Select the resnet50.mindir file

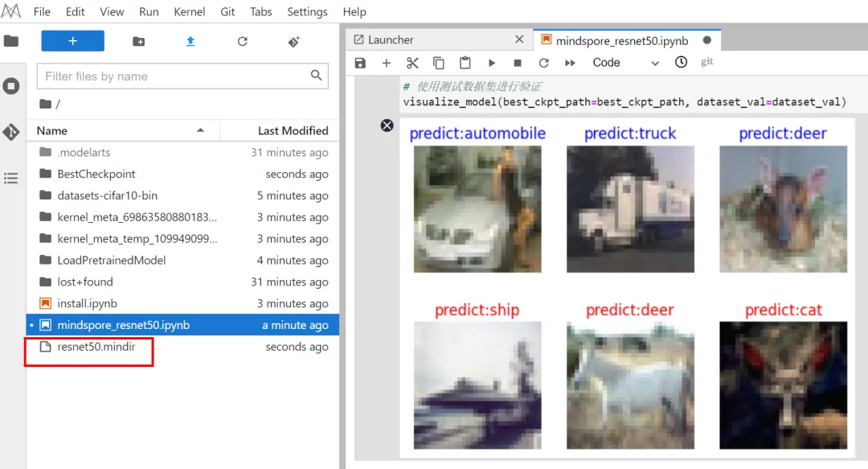pyautogui.click(x=96, y=347)
